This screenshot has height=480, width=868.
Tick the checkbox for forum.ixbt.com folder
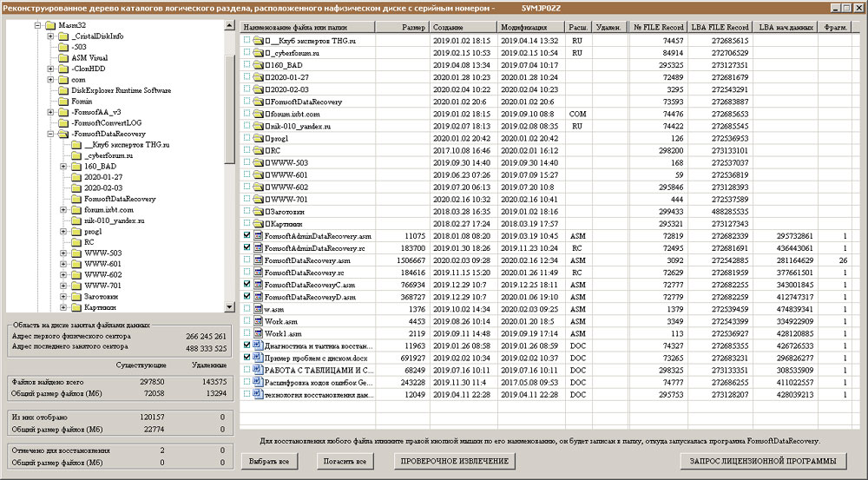coord(247,114)
